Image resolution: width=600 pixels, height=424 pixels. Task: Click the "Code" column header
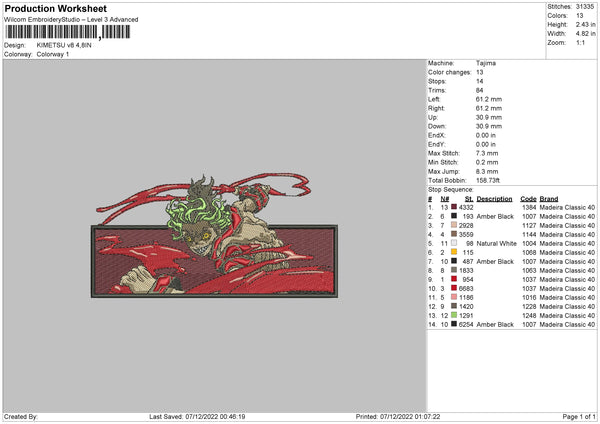(528, 199)
